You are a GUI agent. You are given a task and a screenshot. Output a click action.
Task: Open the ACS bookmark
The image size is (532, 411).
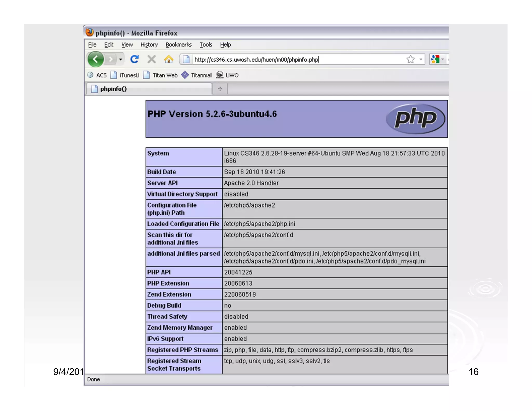[97, 75]
